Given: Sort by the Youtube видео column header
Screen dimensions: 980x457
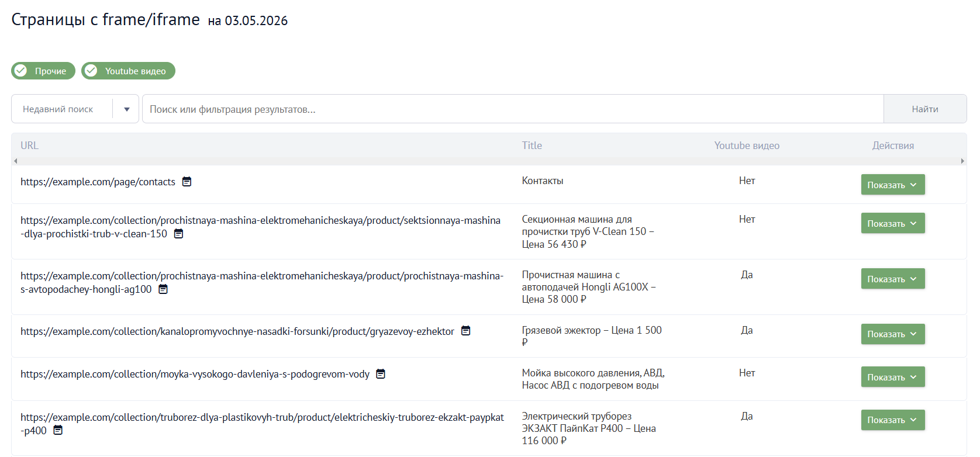Looking at the screenshot, I should [747, 146].
